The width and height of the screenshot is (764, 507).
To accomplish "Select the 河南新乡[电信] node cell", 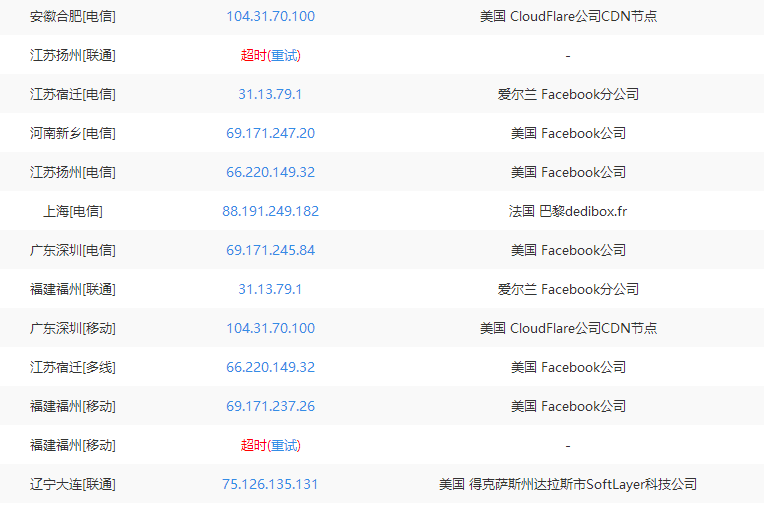I will [x=73, y=133].
